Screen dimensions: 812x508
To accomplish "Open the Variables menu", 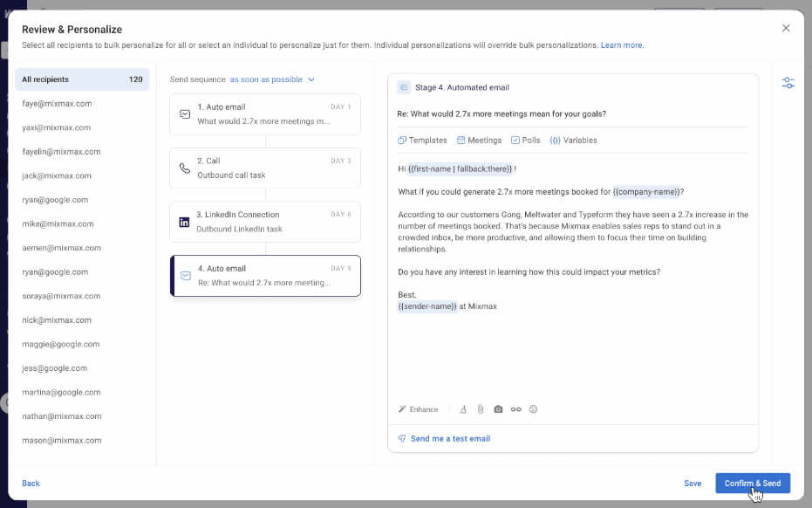I will coord(573,141).
